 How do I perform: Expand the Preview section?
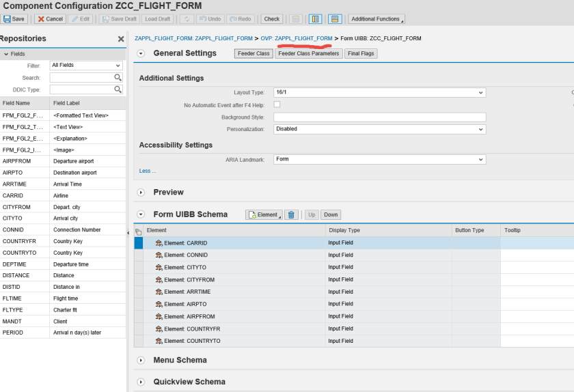pos(141,193)
